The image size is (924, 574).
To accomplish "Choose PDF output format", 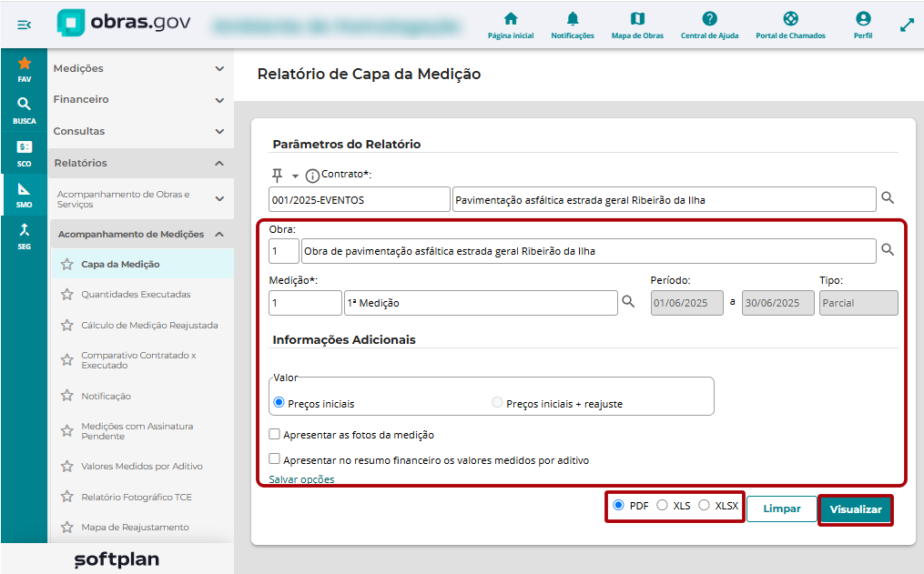I will [618, 505].
